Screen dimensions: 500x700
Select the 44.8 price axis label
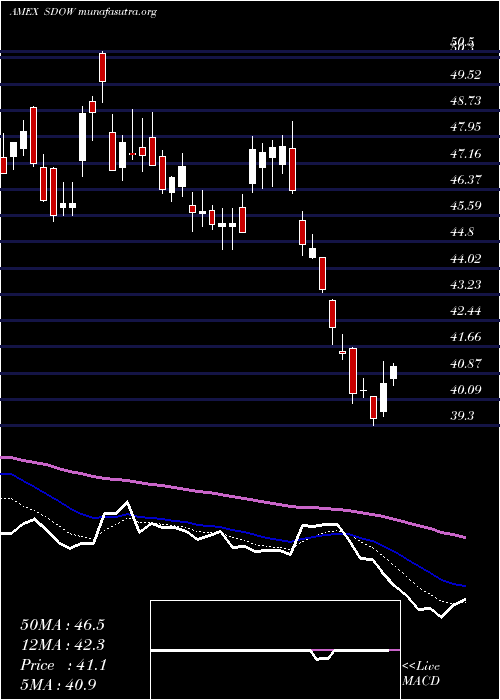pyautogui.click(x=462, y=232)
